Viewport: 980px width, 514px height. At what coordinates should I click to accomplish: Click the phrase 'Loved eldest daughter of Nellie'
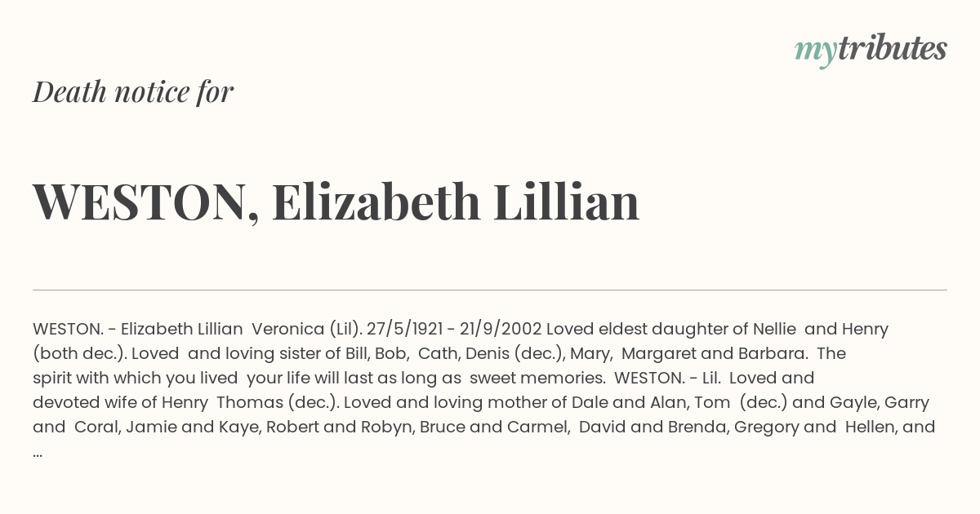[671, 329]
